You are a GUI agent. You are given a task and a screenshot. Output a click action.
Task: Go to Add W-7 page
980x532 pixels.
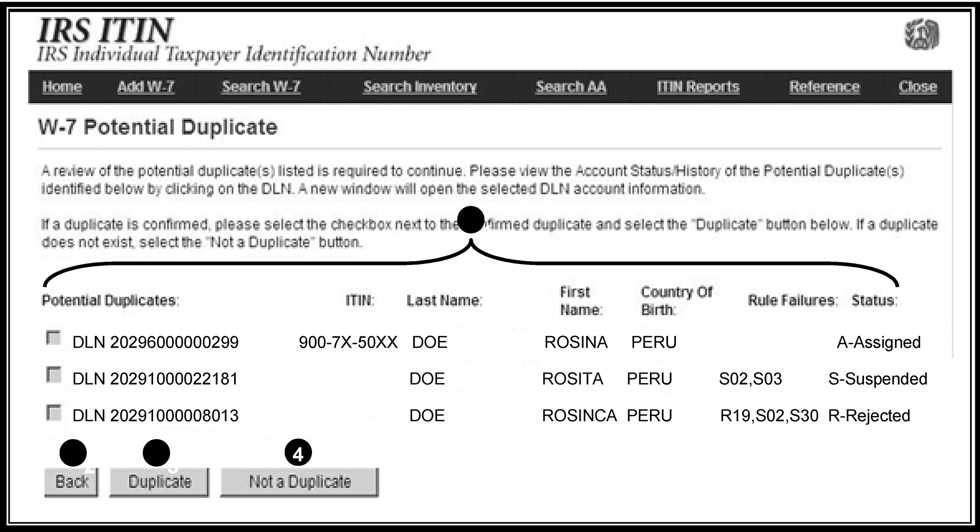[146, 87]
